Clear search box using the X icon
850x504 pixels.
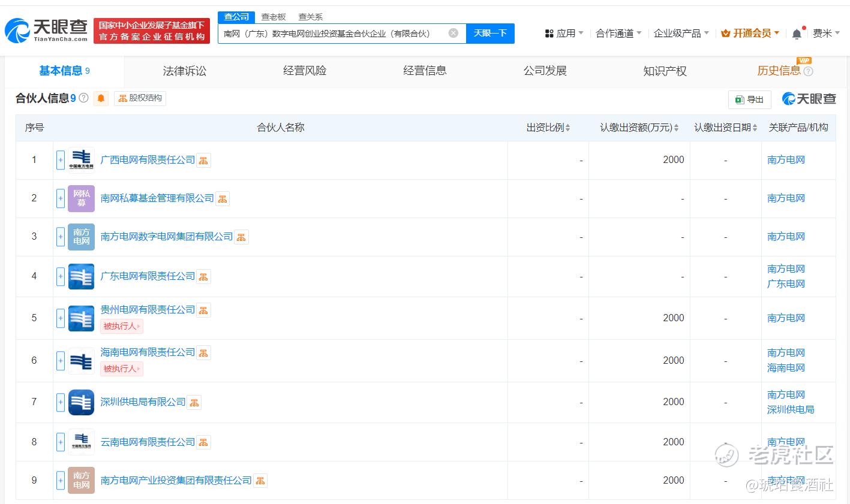pos(453,33)
